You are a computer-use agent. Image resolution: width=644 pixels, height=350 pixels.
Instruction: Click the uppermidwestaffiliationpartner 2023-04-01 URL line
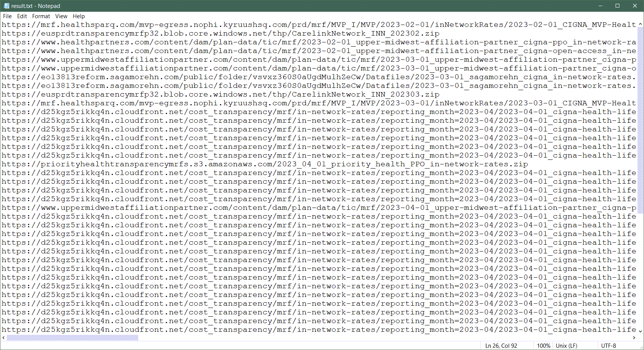click(319, 208)
